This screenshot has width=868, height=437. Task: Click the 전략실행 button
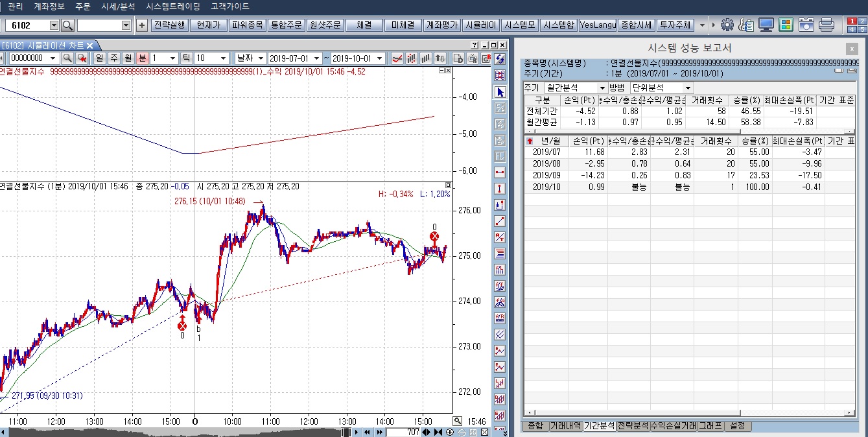(x=170, y=25)
